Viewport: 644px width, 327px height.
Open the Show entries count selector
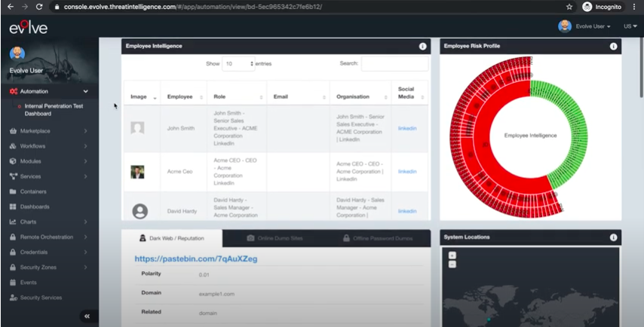pos(238,63)
